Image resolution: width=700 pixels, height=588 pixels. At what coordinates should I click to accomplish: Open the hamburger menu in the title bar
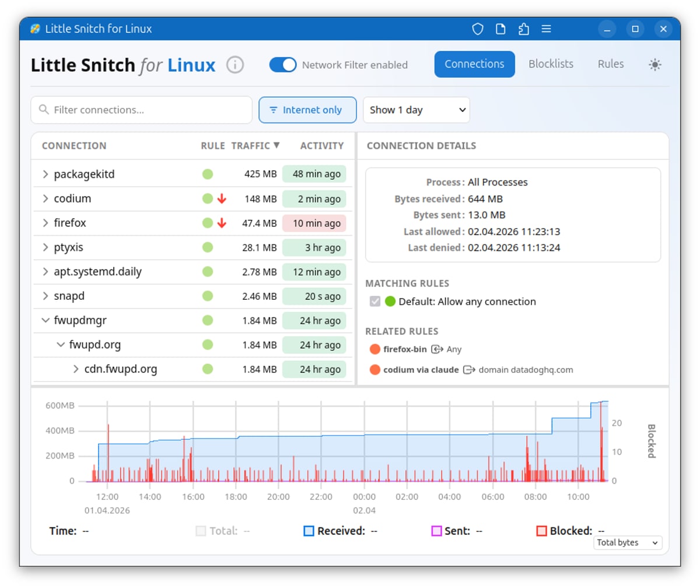coord(546,29)
